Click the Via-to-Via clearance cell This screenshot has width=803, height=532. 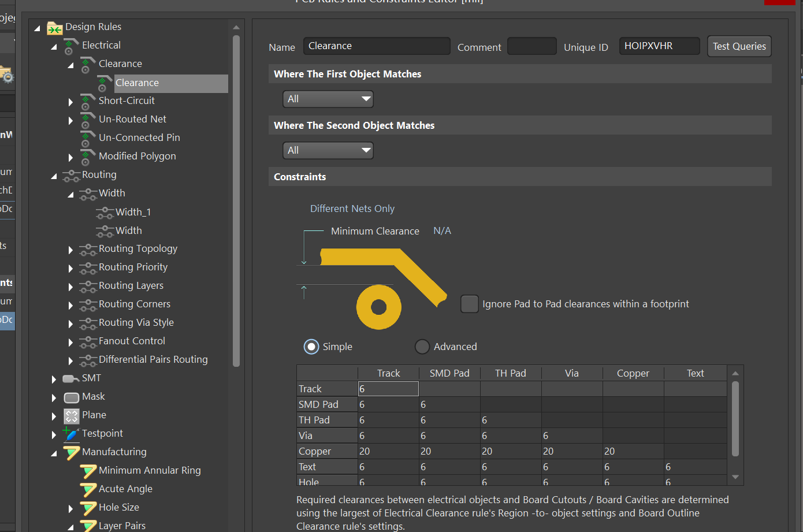click(572, 436)
